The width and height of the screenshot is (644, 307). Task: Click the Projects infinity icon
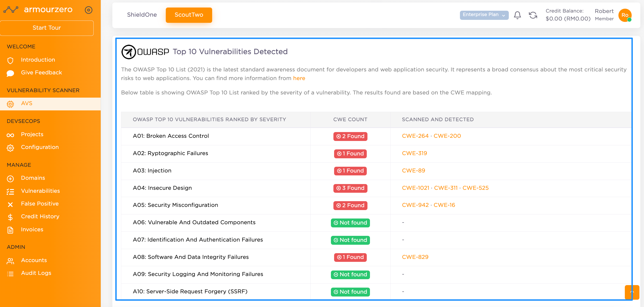point(10,135)
